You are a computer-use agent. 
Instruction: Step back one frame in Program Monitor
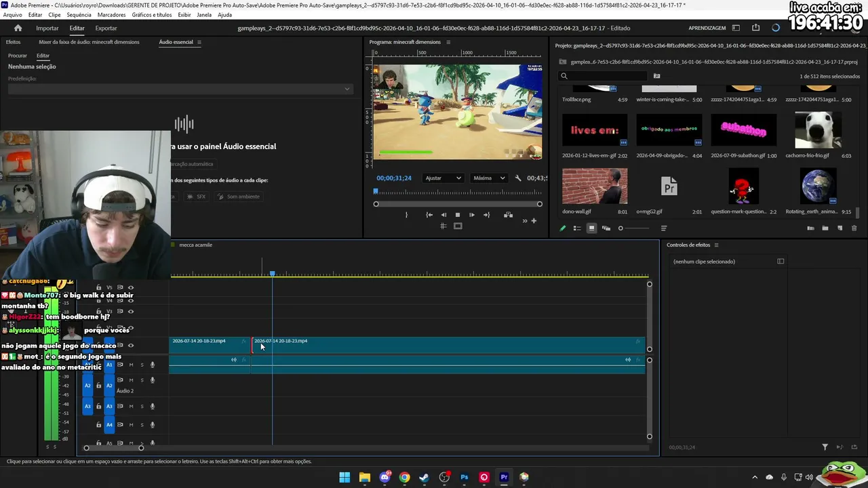(x=443, y=215)
